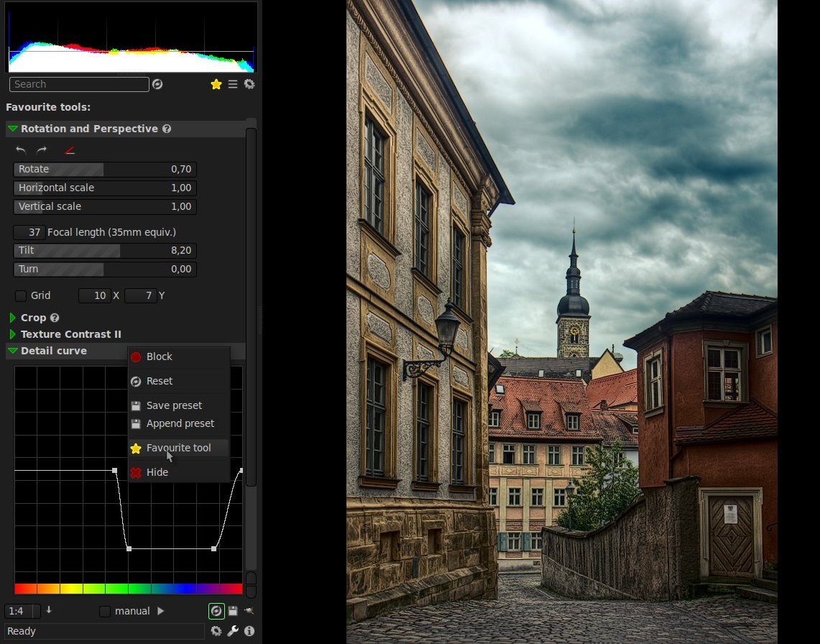Collapse the Rotation and Perspective section
The width and height of the screenshot is (820, 644).
click(12, 129)
